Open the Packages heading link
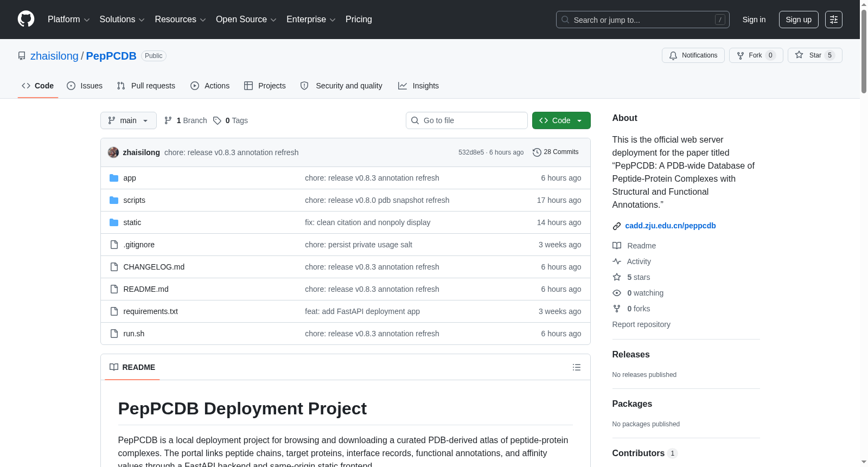This screenshot has height=467, width=868. pos(632,404)
